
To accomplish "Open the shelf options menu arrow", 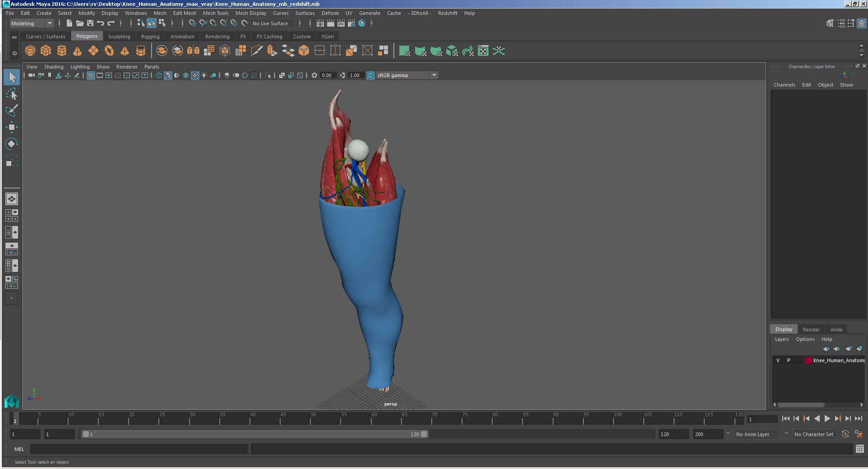I will [x=14, y=53].
